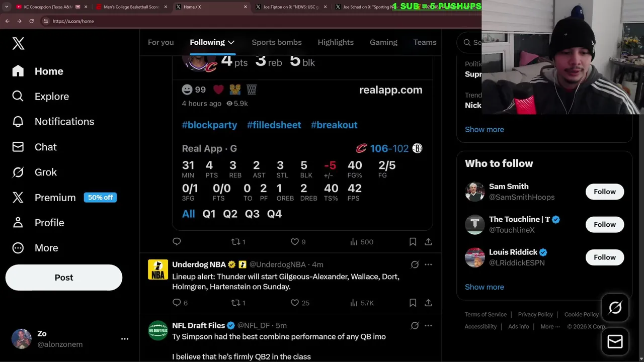Expand Following tab dropdown chevron
The width and height of the screenshot is (644, 362).
pos(231,42)
